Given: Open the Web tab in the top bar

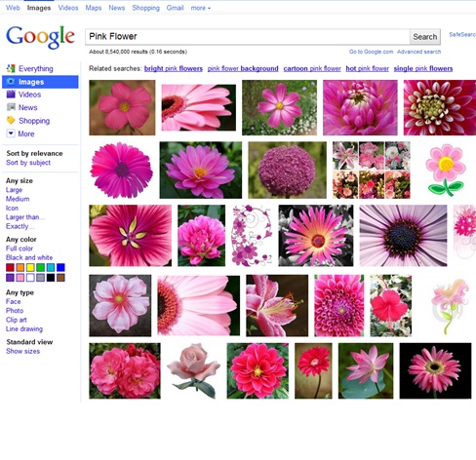Looking at the screenshot, I should pyautogui.click(x=13, y=8).
